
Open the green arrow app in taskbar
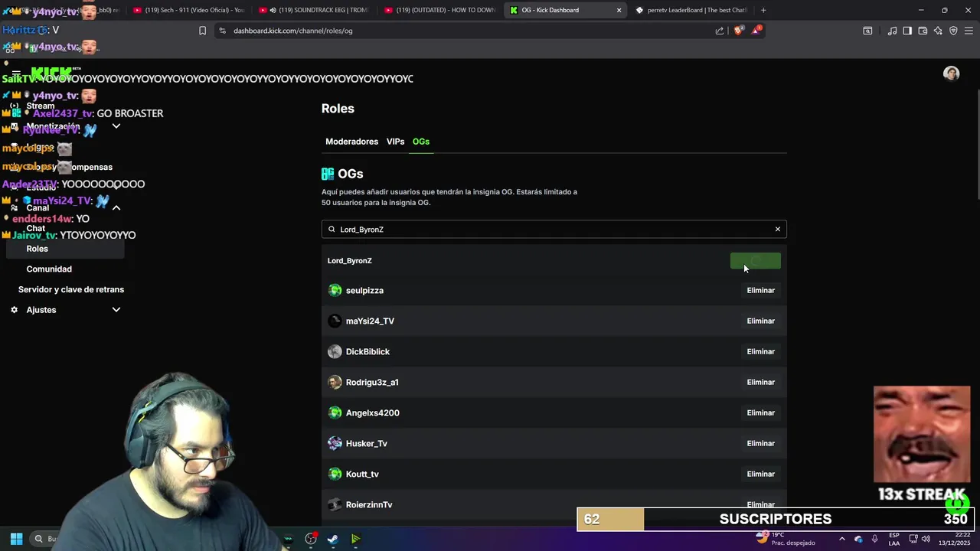[355, 539]
